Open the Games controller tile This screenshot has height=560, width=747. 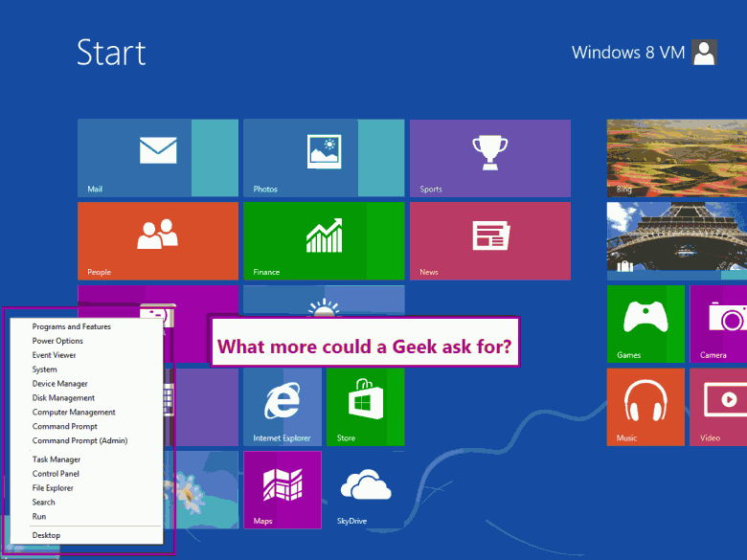click(645, 324)
